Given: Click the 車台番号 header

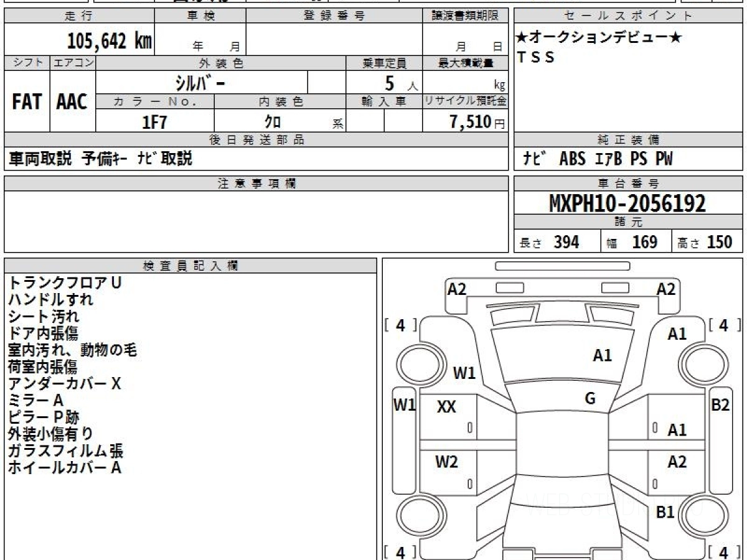Looking at the screenshot, I should click(628, 184).
